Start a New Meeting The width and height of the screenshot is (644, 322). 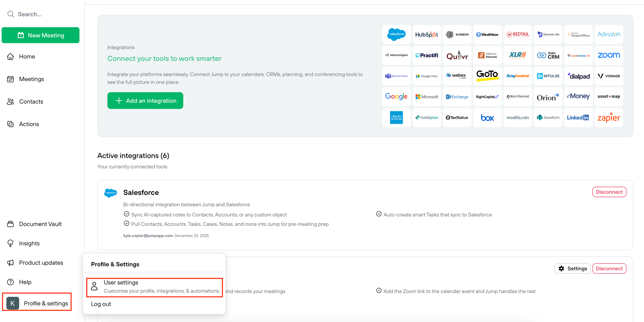click(41, 35)
